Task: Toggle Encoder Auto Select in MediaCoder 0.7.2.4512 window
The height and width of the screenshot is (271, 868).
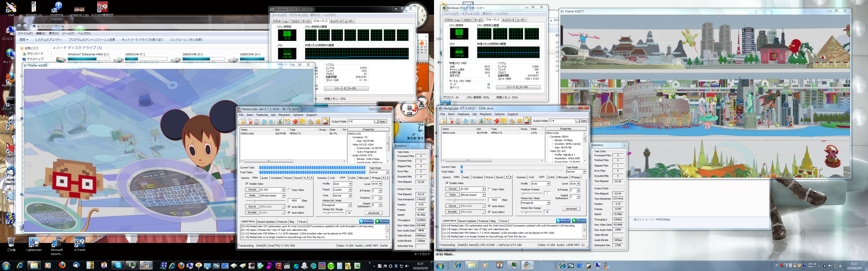Action: pyautogui.click(x=489, y=212)
